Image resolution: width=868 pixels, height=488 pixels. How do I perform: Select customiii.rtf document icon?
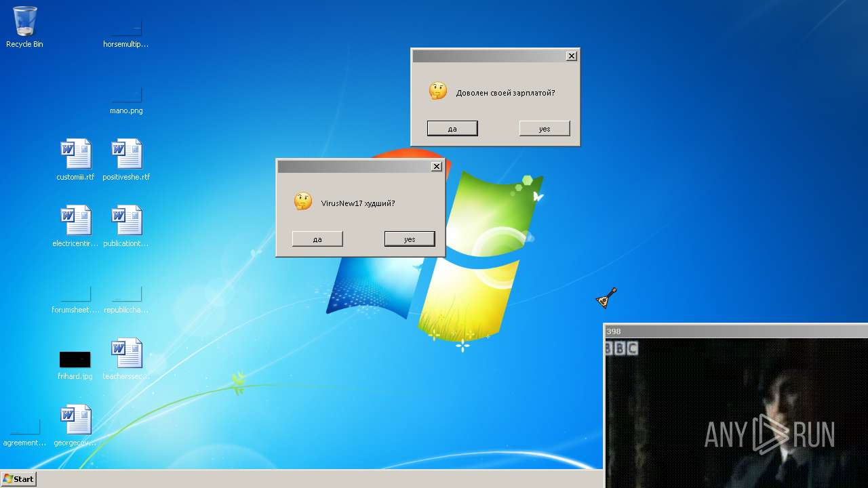(x=75, y=160)
